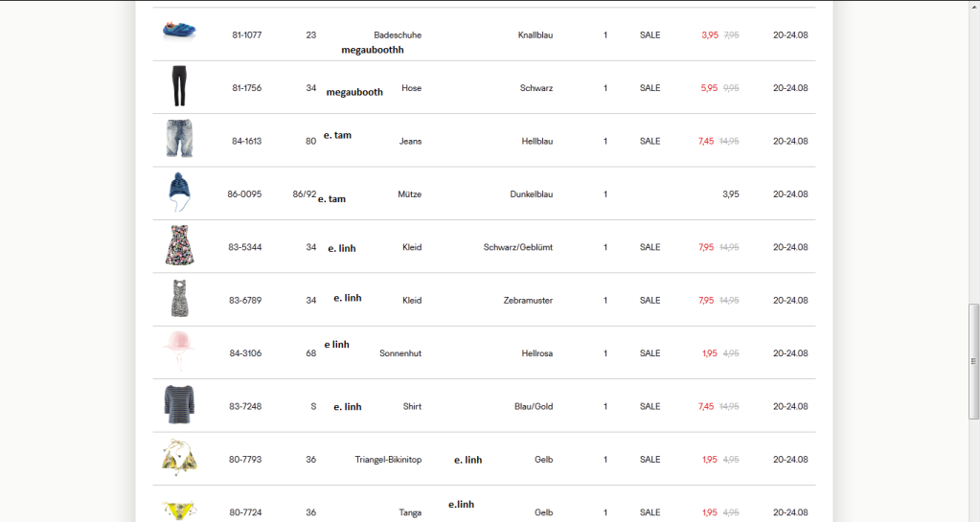Click the scrollbar up arrow
Image resolution: width=980 pixels, height=522 pixels.
click(973, 6)
